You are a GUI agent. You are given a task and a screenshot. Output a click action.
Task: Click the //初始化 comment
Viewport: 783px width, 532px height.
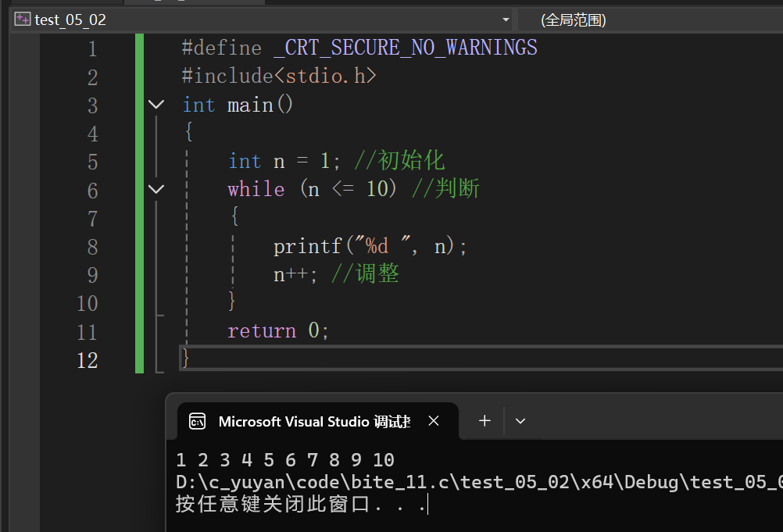pos(399,161)
